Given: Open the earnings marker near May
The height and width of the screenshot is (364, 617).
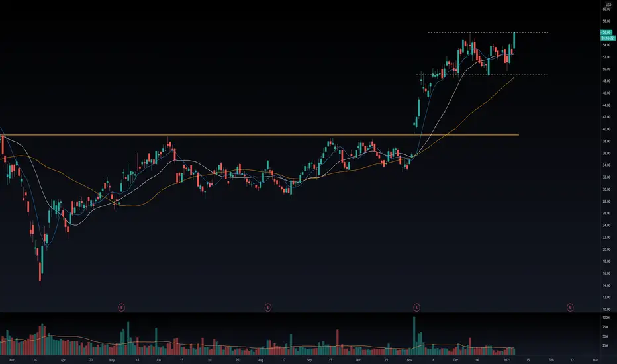Looking at the screenshot, I should [122, 307].
